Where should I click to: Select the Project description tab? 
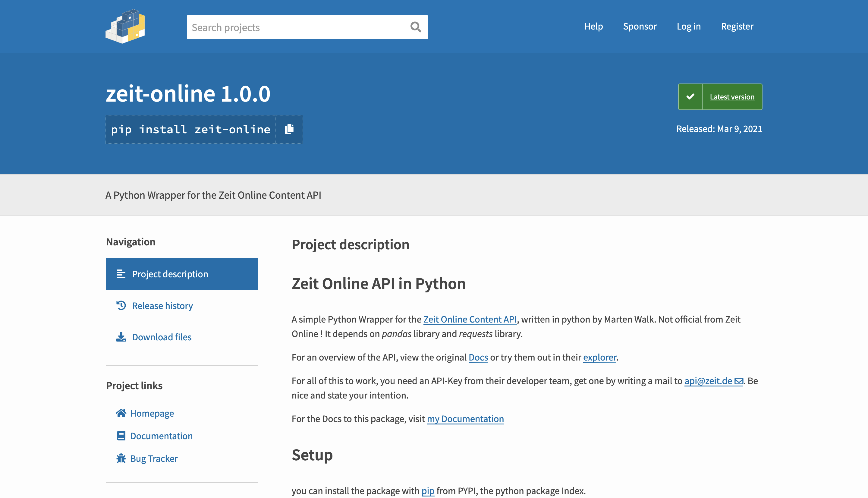pyautogui.click(x=182, y=274)
